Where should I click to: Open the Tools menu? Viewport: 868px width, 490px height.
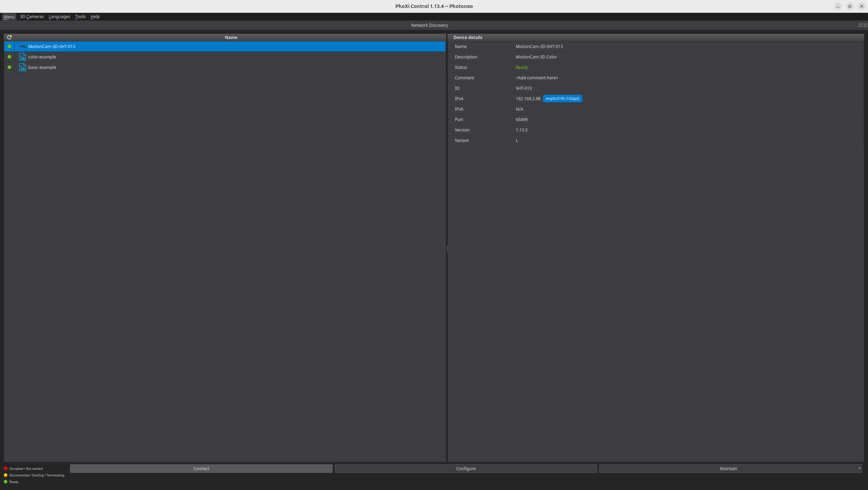point(80,16)
